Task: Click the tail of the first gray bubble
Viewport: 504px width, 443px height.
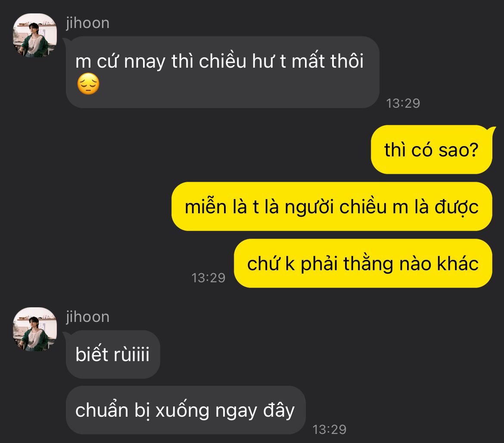Action: 65,41
